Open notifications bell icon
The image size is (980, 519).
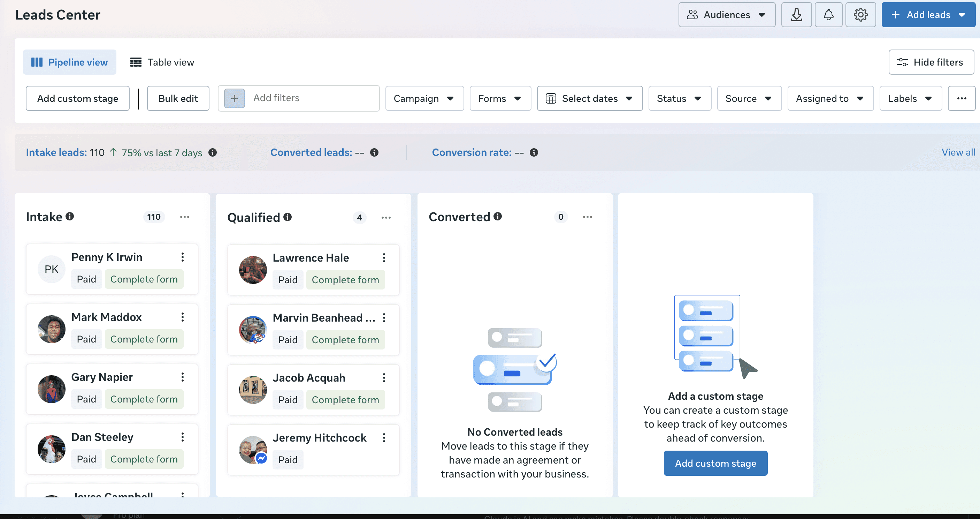[828, 15]
